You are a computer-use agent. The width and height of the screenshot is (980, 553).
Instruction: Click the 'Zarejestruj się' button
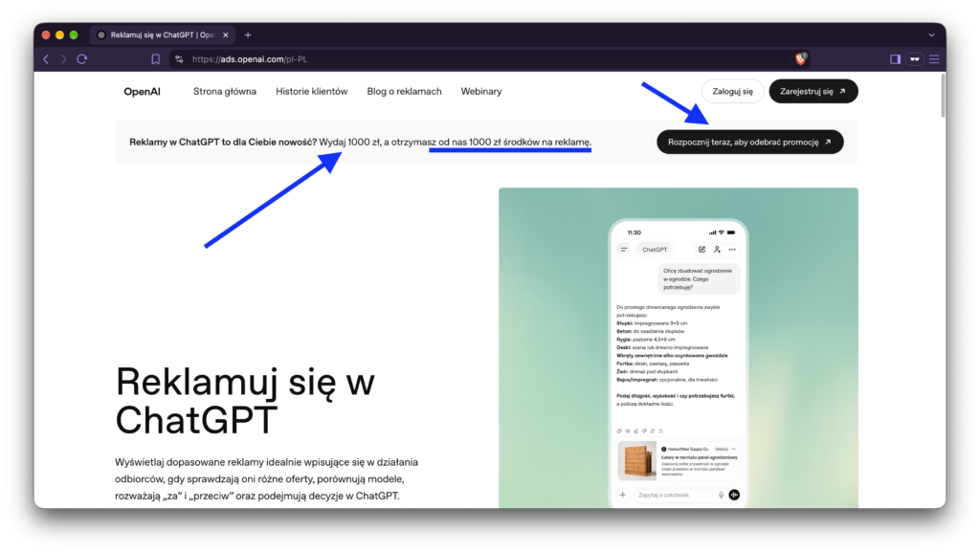pyautogui.click(x=813, y=91)
